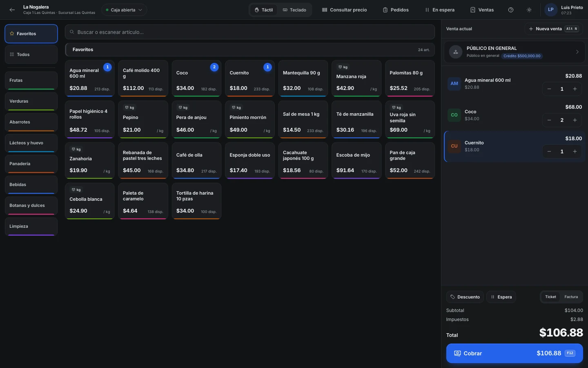Focus the Buscar o escanear artículo field
The width and height of the screenshot is (588, 368).
(250, 32)
